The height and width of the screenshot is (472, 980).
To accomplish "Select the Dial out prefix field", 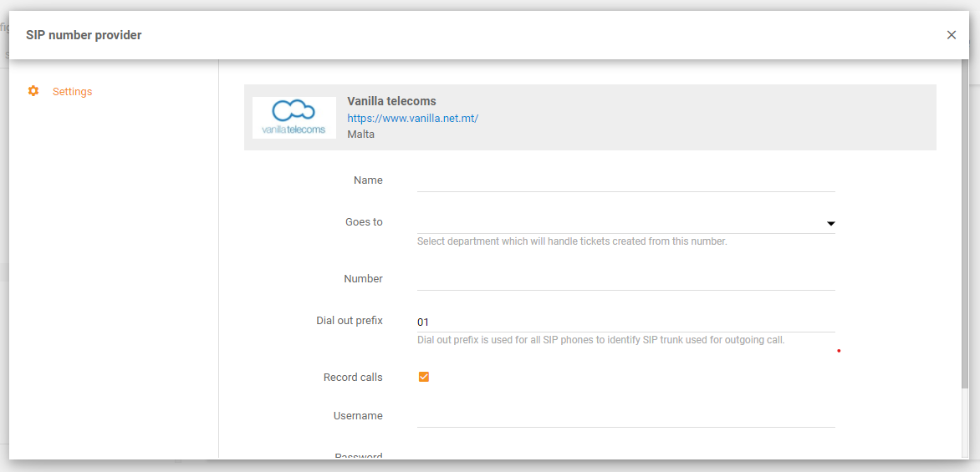I will coord(625,322).
